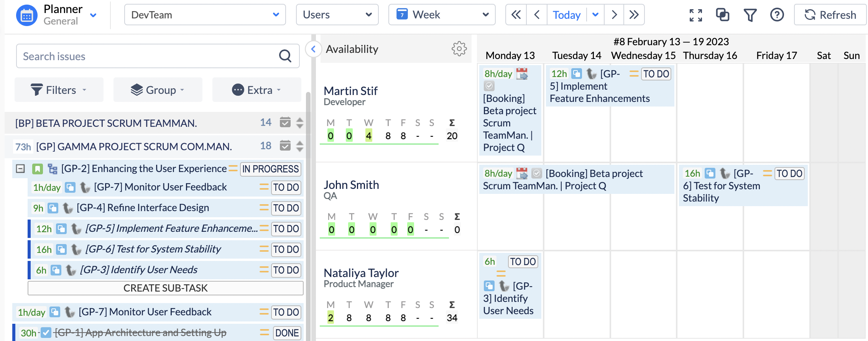Click the fullscreen expand icon
The width and height of the screenshot is (868, 341).
pos(695,15)
